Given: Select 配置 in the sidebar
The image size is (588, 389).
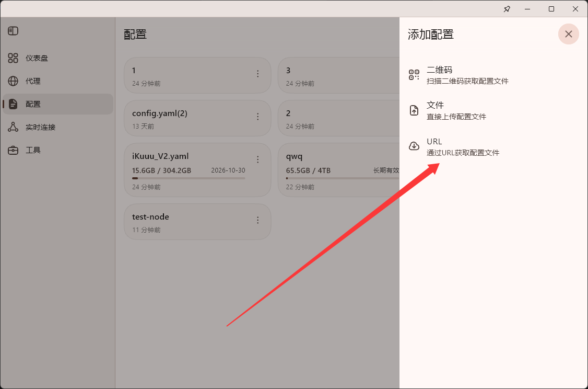Looking at the screenshot, I should [x=58, y=104].
